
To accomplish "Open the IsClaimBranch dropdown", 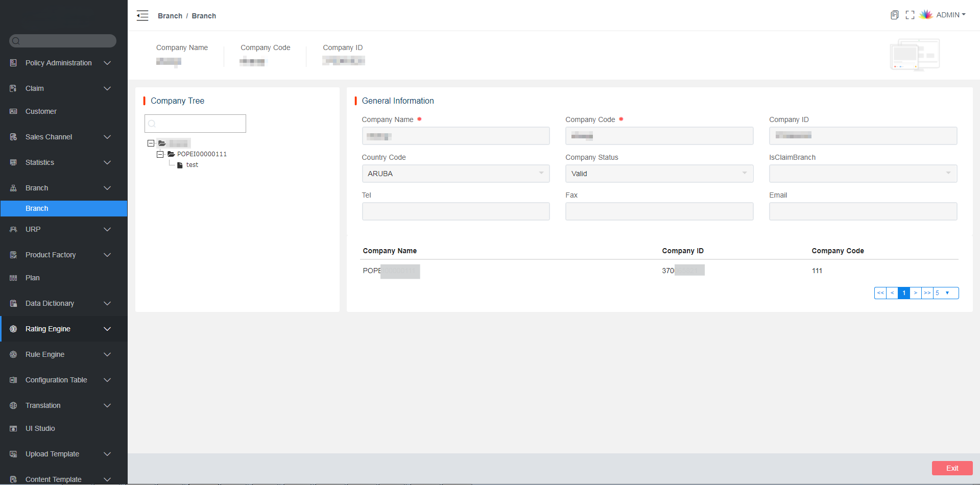I will point(863,174).
